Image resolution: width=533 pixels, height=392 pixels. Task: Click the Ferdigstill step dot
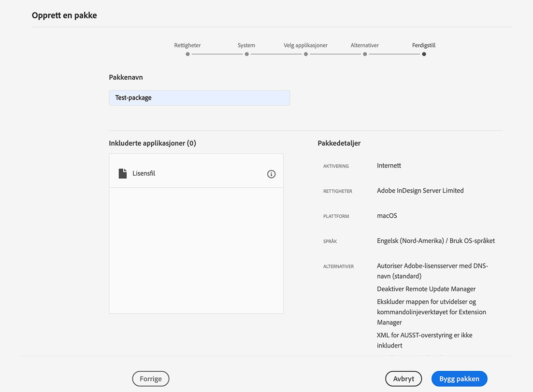click(424, 54)
